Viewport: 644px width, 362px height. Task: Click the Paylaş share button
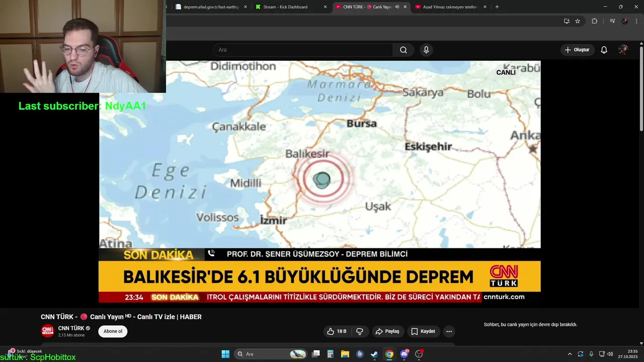pos(387,331)
